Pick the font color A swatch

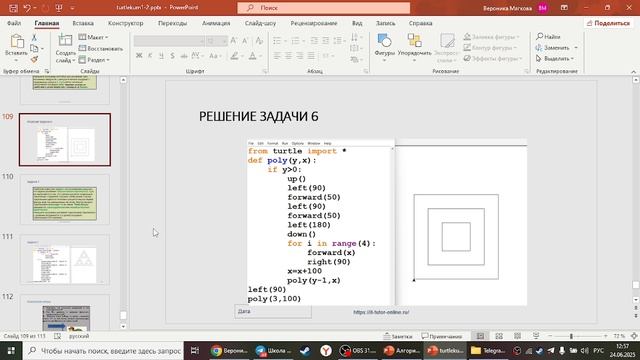pos(253,56)
